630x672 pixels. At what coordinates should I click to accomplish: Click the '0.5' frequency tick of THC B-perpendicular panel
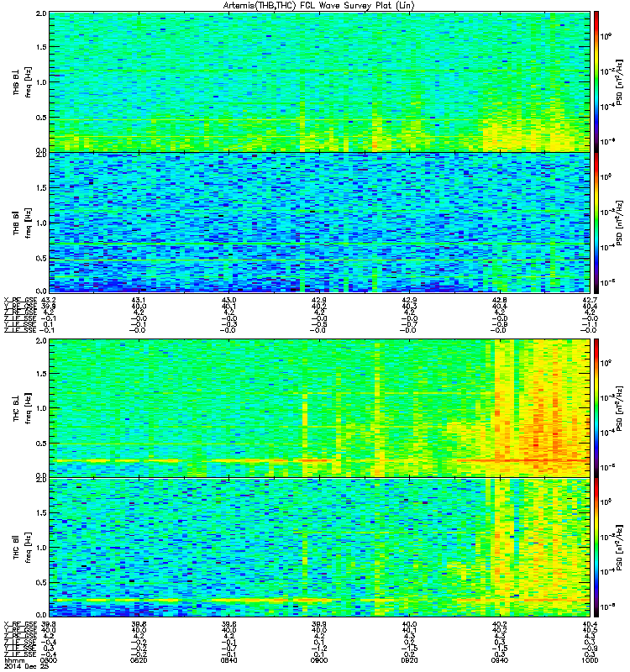41,444
